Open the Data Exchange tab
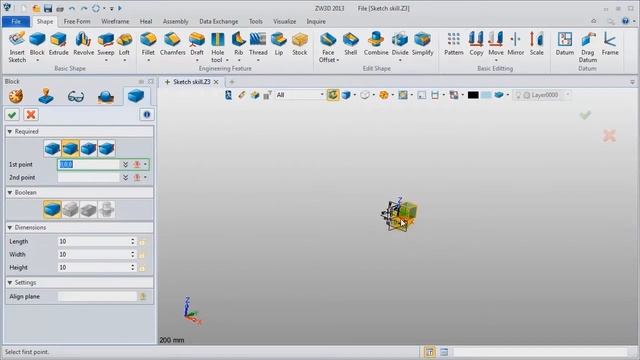Screen dimensions: 640x360 click(218, 21)
